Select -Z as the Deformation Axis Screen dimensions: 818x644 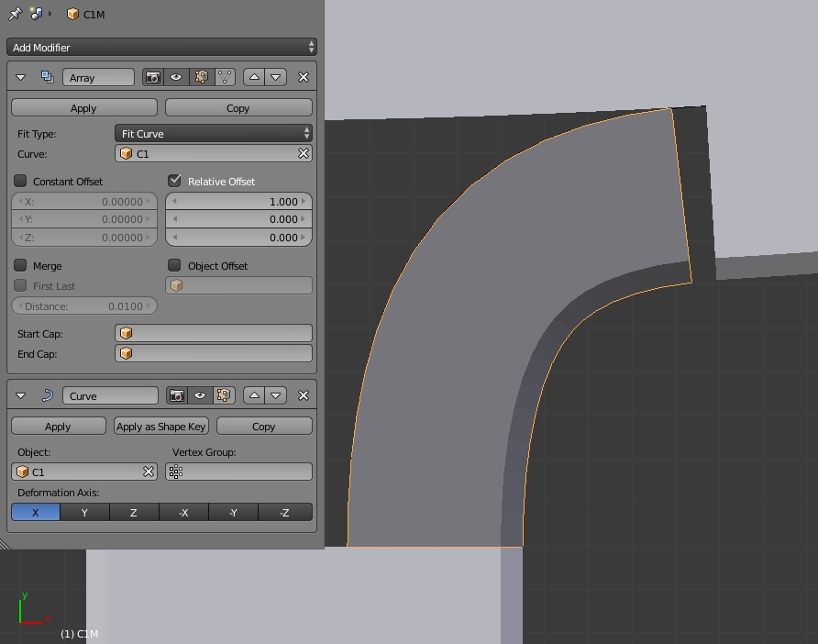pos(284,512)
